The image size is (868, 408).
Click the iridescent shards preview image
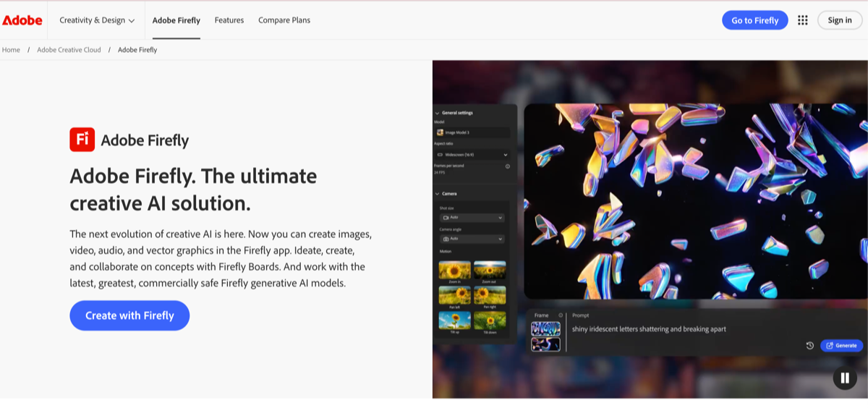tap(694, 201)
